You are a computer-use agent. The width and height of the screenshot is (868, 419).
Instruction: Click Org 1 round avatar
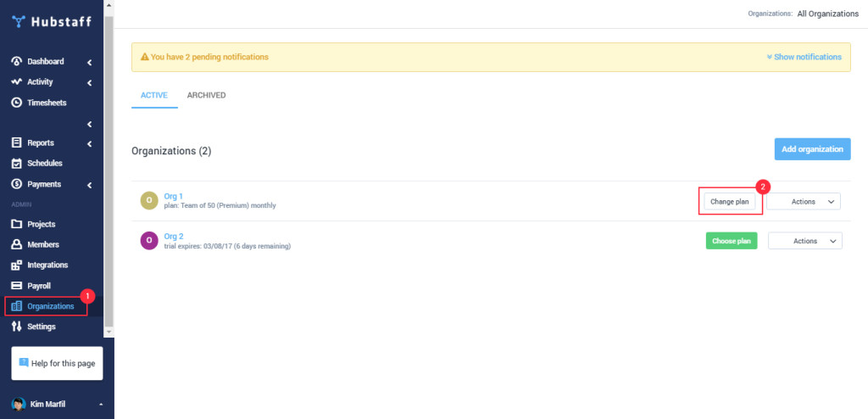[149, 201]
